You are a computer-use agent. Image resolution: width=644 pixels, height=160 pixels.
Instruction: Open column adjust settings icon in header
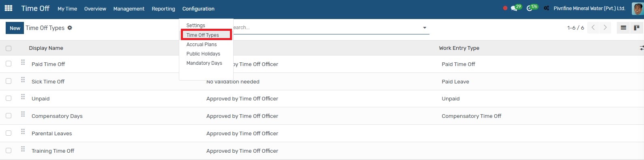point(641,48)
